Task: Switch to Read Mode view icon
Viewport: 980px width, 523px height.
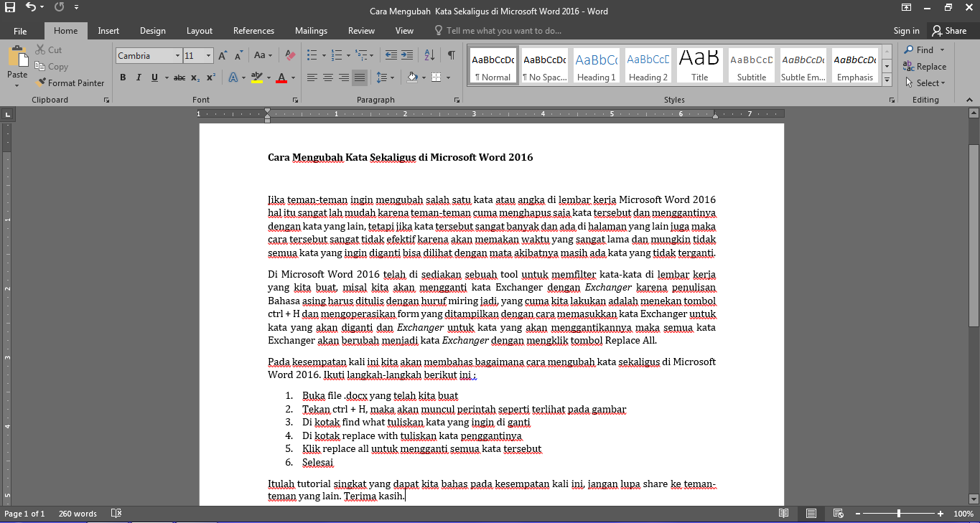Action: coord(784,514)
